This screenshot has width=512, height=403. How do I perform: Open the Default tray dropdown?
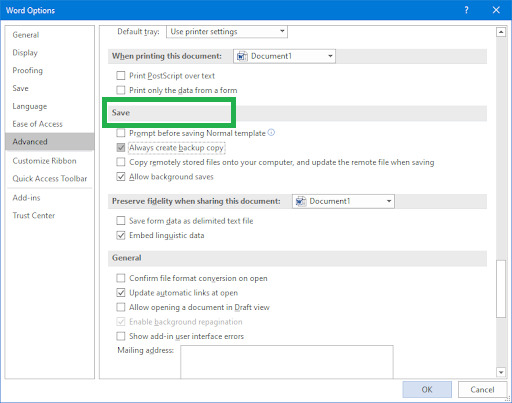tap(227, 32)
